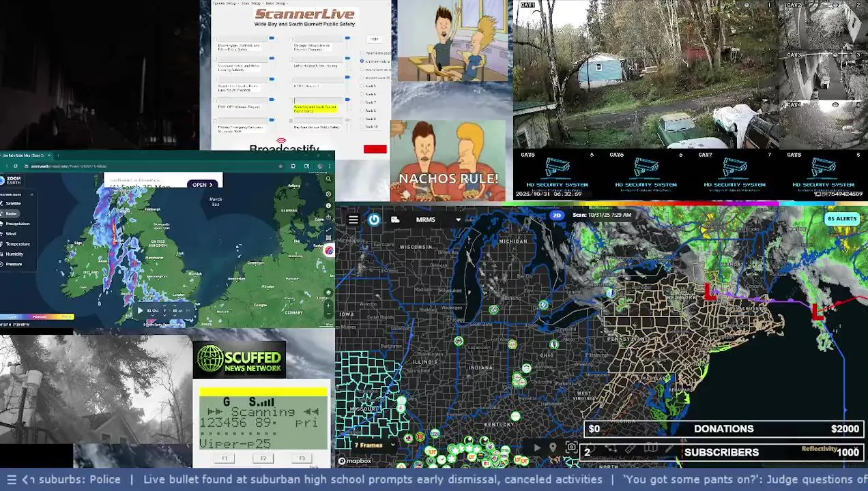Open the browser three-dot menu
Screen dimensions: 868x491
click(x=330, y=166)
